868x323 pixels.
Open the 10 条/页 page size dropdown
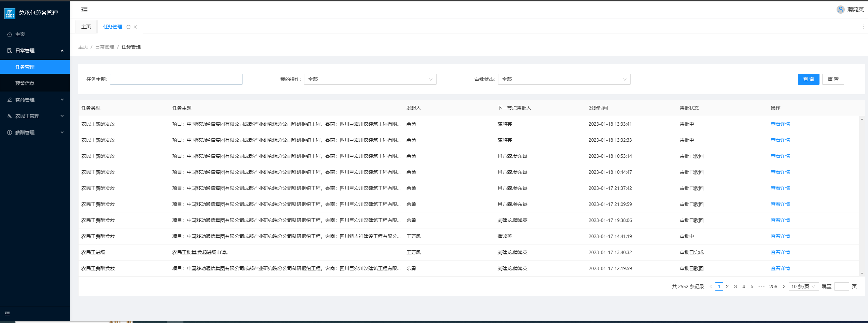803,286
